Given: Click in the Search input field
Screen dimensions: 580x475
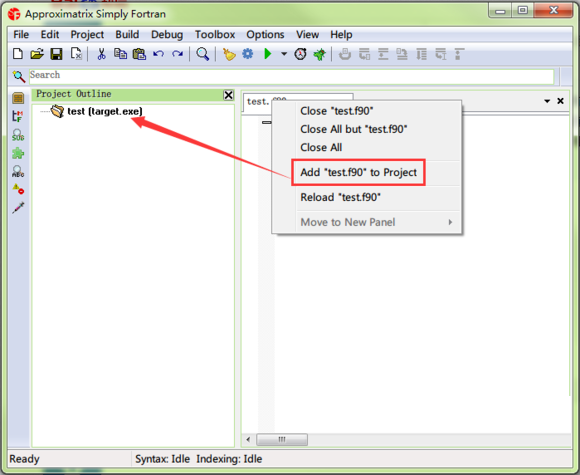Looking at the screenshot, I should tap(291, 76).
